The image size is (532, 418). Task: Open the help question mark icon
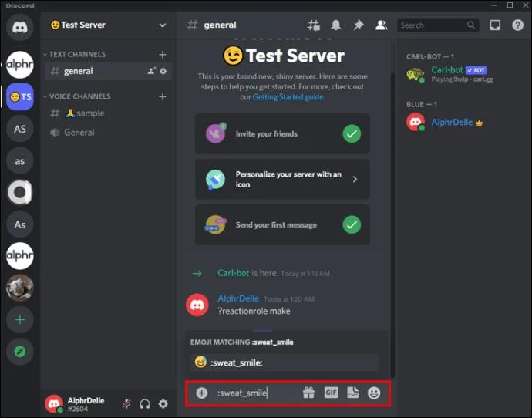click(518, 25)
